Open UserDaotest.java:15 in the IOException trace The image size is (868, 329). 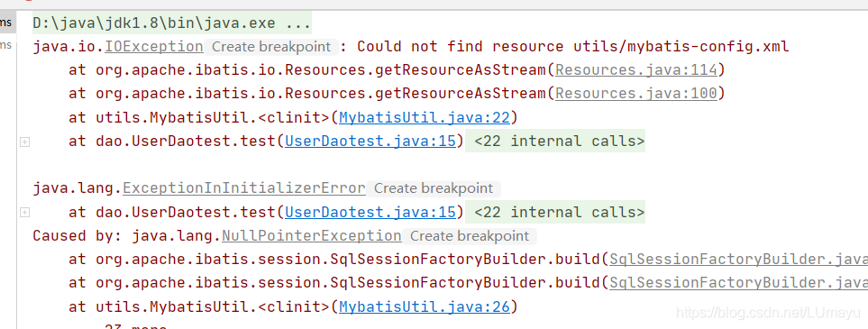(x=370, y=142)
